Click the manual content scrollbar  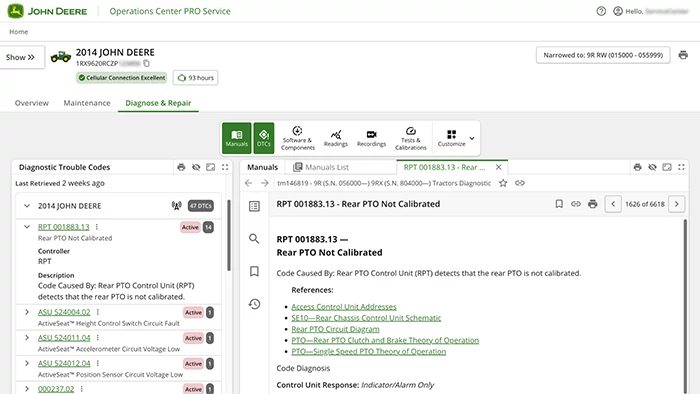[685, 306]
